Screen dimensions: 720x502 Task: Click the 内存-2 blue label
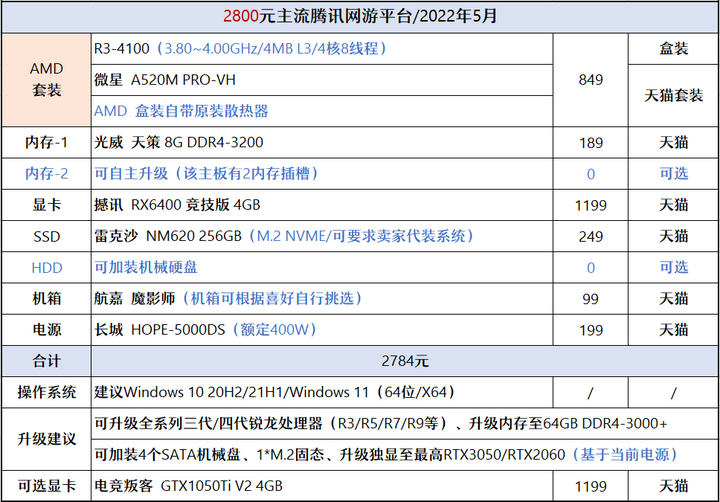(x=46, y=174)
